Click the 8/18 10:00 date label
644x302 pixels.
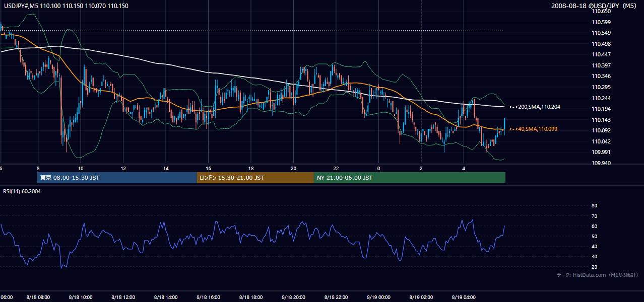pos(80,297)
